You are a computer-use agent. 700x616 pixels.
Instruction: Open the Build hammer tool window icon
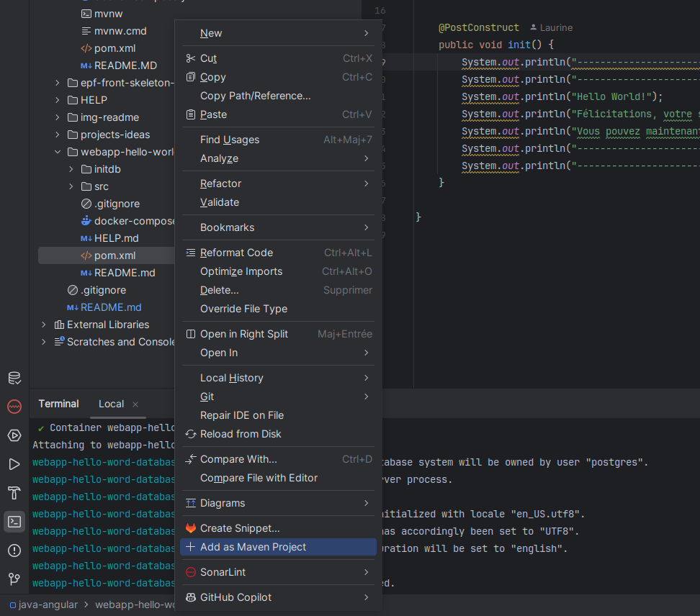pyautogui.click(x=14, y=493)
